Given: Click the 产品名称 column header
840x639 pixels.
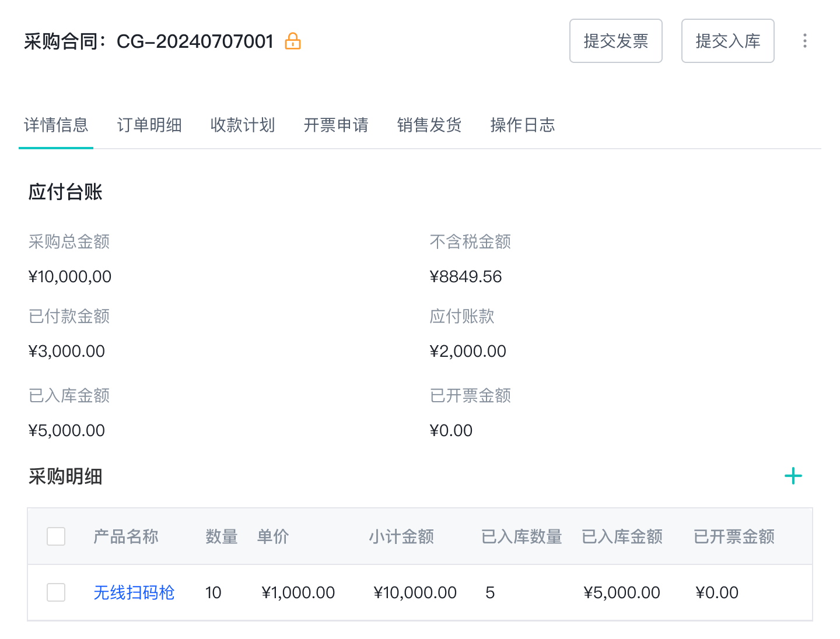Looking at the screenshot, I should [126, 536].
